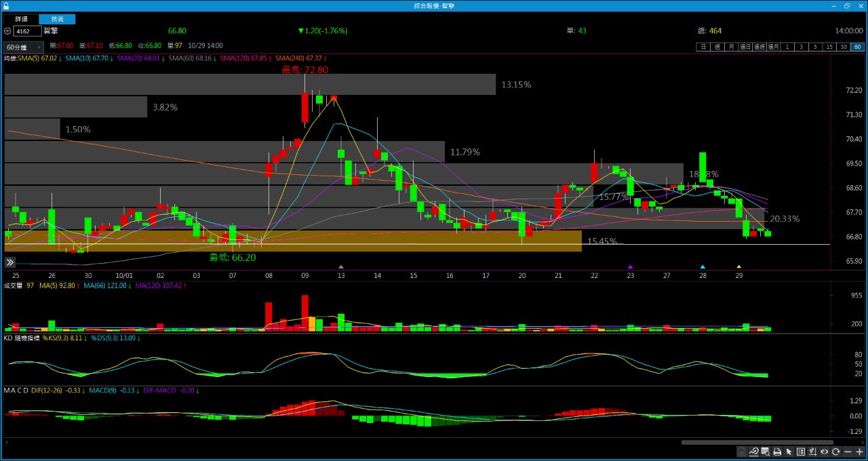This screenshot has height=461, width=868.
Task: Expand the double-chevron panel on chart left
Action: [x=10, y=262]
